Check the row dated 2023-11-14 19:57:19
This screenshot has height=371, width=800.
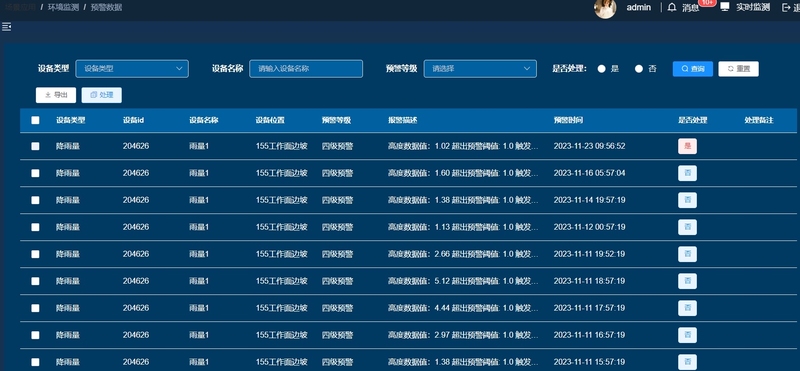click(35, 200)
